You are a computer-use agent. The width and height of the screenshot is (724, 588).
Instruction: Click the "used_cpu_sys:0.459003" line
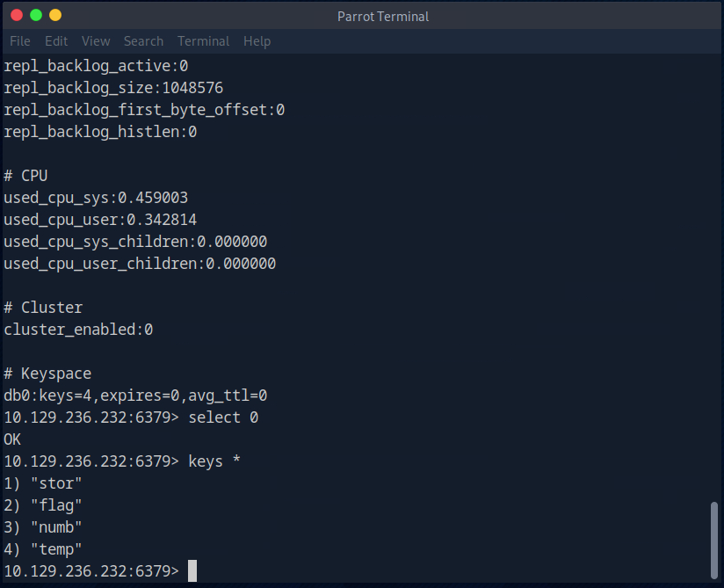click(96, 198)
